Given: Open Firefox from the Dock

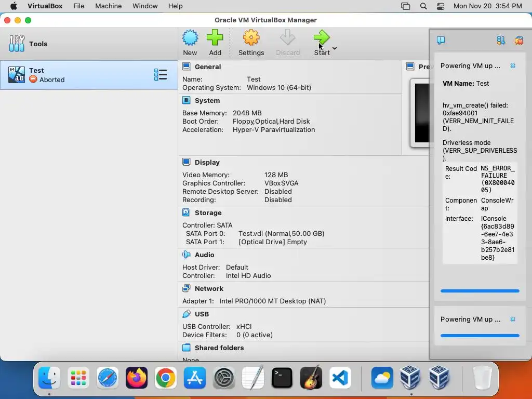Looking at the screenshot, I should [137, 378].
